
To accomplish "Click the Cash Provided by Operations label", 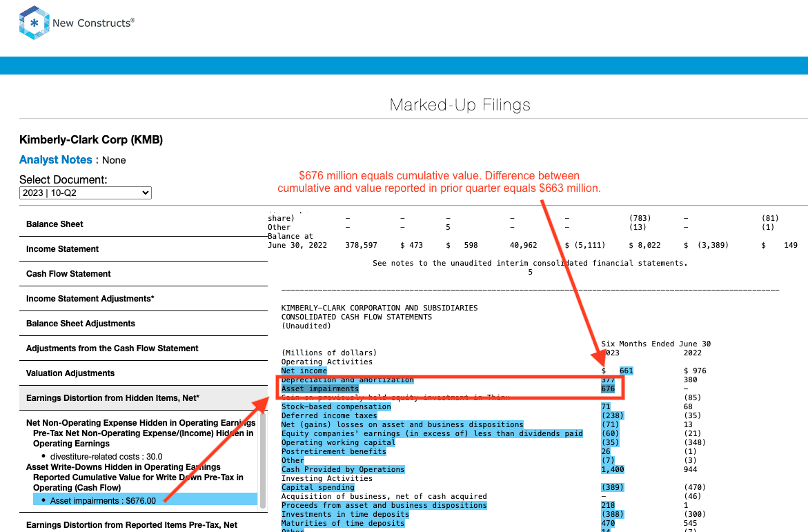I will [x=343, y=470].
